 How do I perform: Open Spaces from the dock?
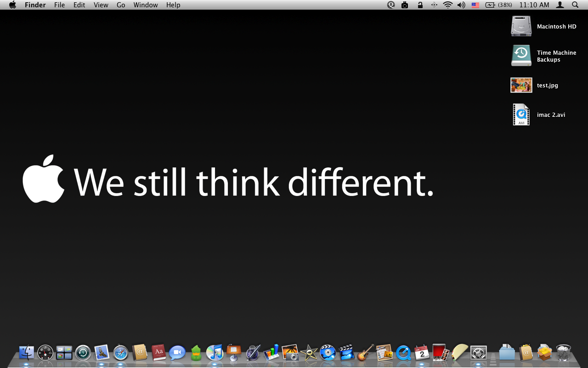64,353
